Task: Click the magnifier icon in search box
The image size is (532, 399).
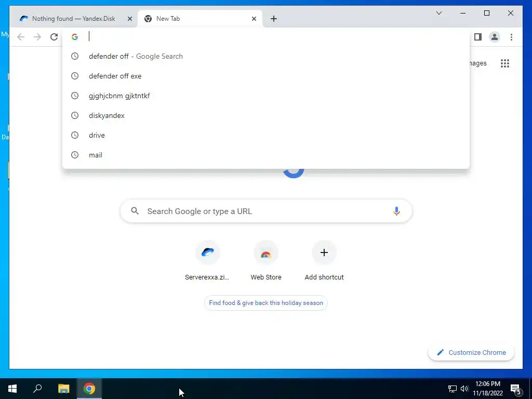Action: tap(135, 211)
